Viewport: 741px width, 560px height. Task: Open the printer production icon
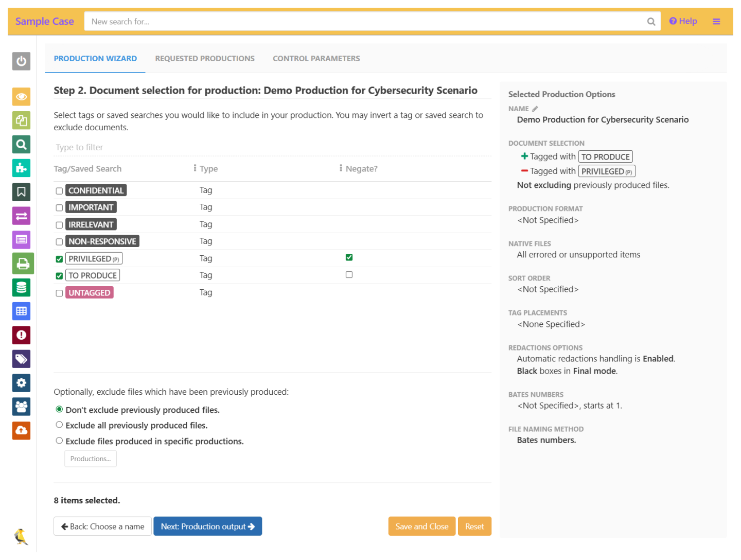click(x=23, y=264)
